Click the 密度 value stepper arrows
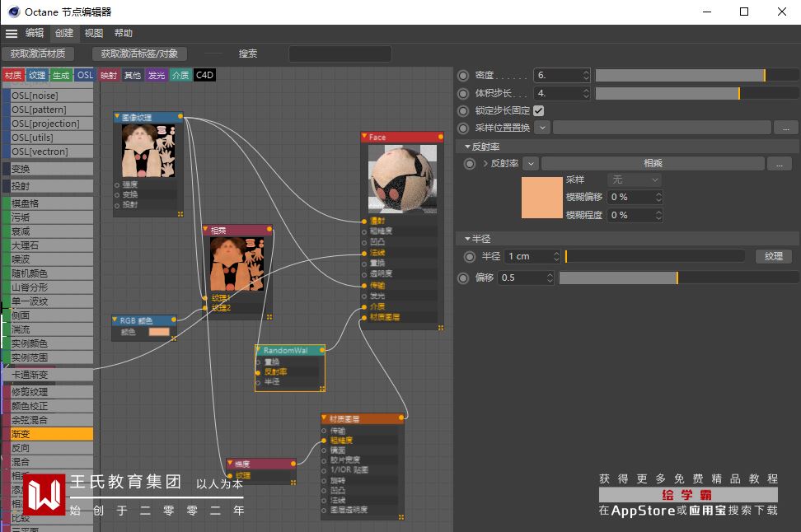Image resolution: width=801 pixels, height=532 pixels. (x=586, y=76)
